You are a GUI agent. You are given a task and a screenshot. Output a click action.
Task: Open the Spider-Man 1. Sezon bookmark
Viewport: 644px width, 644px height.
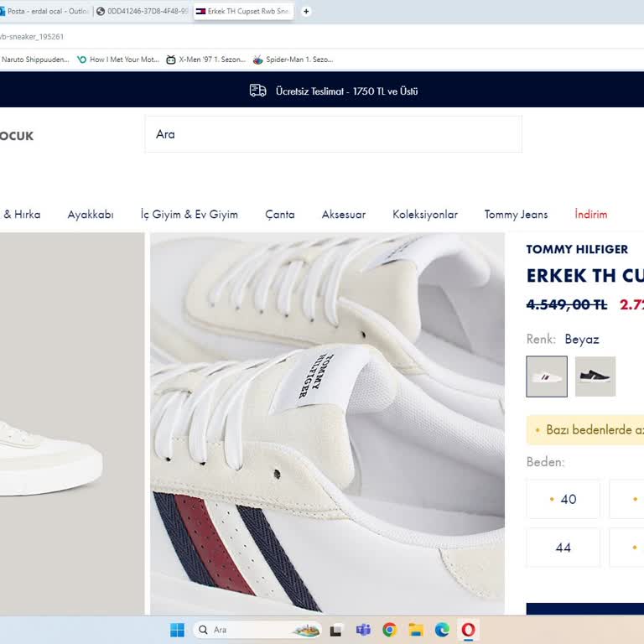[x=293, y=60]
